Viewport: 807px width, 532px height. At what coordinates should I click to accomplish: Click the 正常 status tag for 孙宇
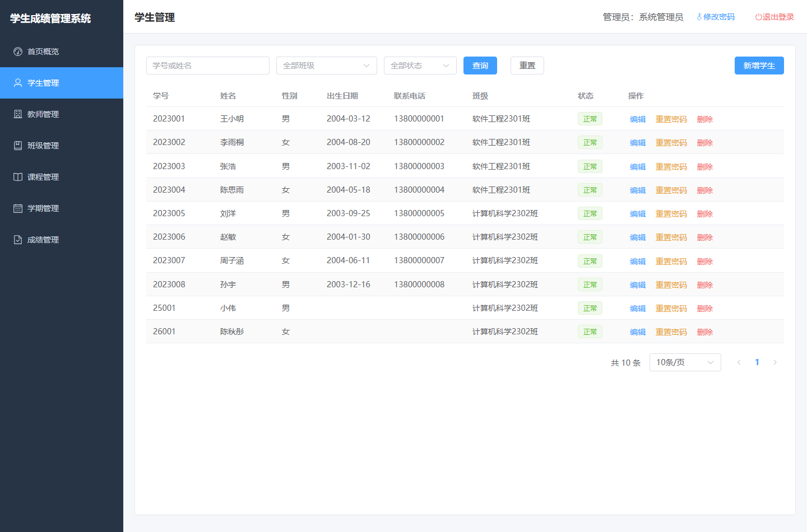pos(590,284)
